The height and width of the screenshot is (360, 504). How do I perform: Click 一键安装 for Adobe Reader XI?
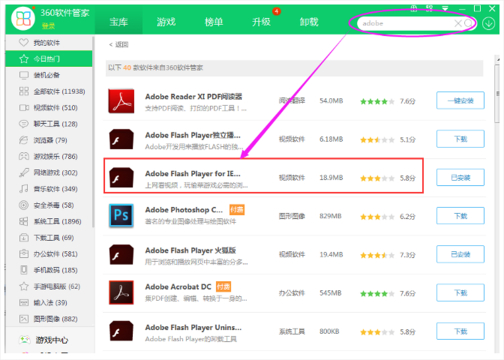click(460, 100)
